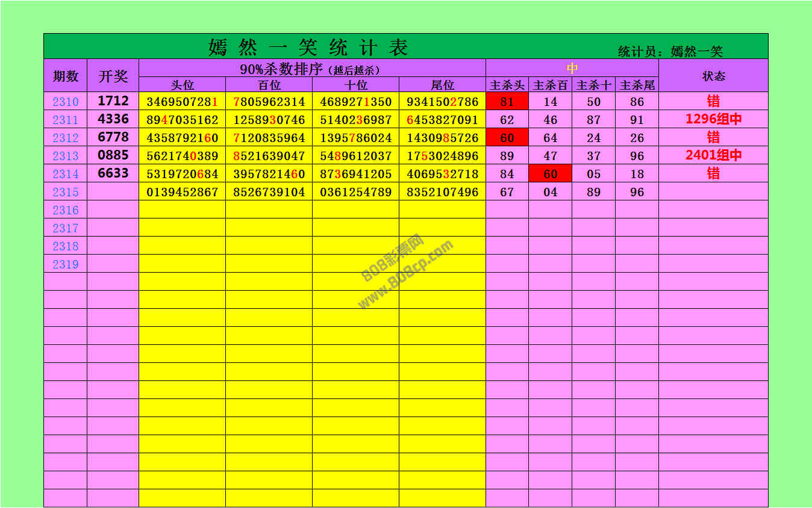This screenshot has height=508, width=812.
Task: Select the 开奖 column header
Action: click(113, 76)
